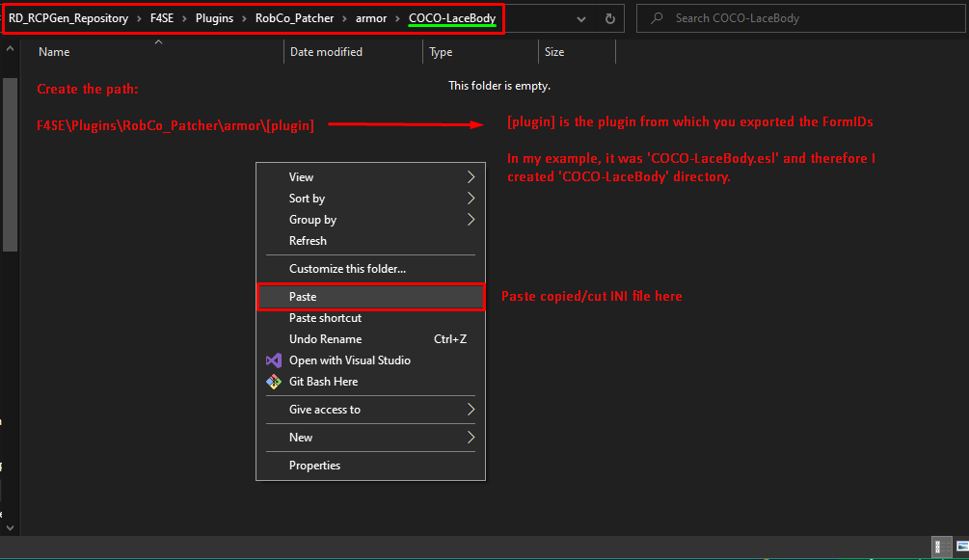Choose Undo Rename in context menu
Viewport: 969px width, 560px height.
point(371,338)
